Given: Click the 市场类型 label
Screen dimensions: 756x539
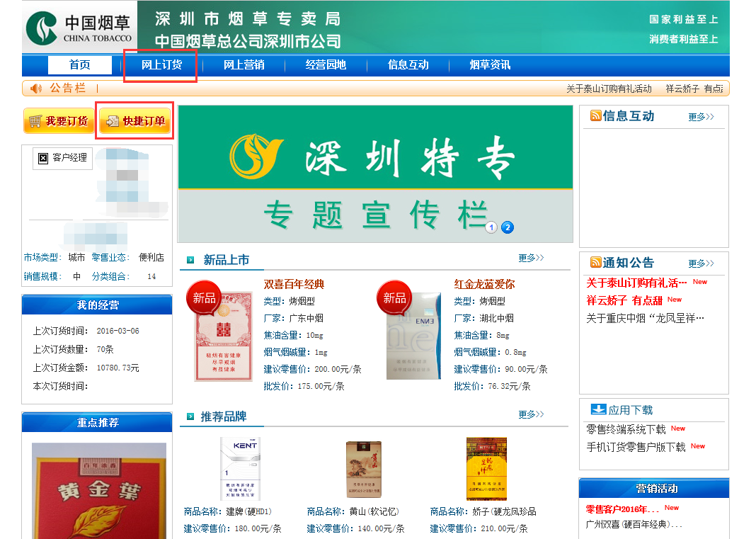Looking at the screenshot, I should [43, 258].
